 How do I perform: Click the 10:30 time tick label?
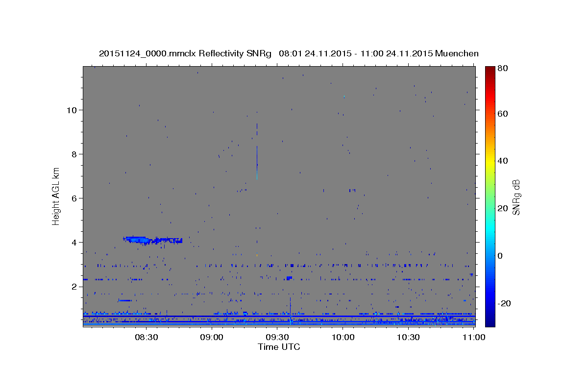408,337
